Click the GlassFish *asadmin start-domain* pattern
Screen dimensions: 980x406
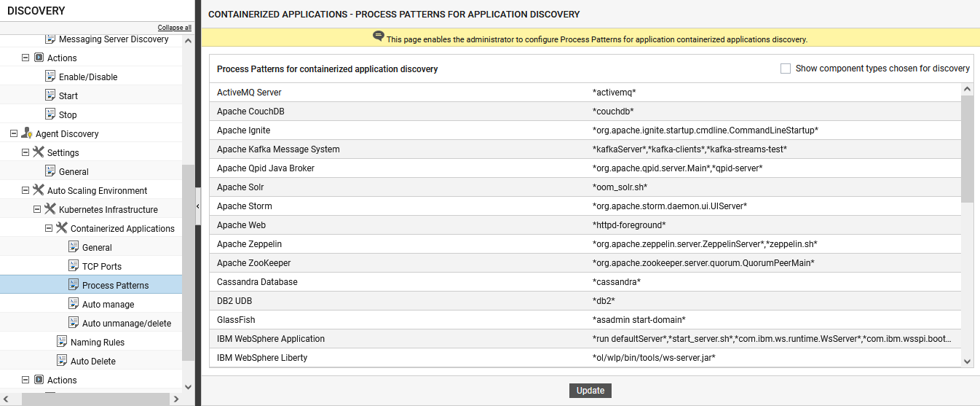(x=639, y=320)
